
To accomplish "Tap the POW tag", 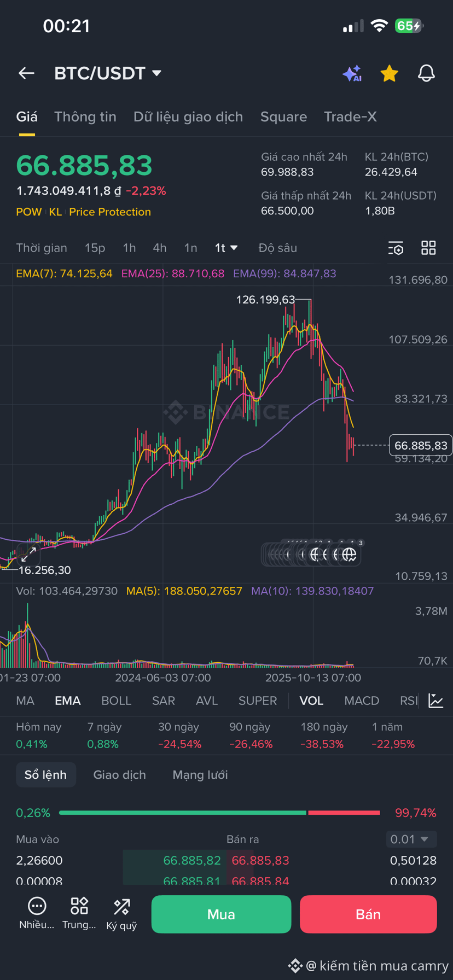I will click(29, 212).
